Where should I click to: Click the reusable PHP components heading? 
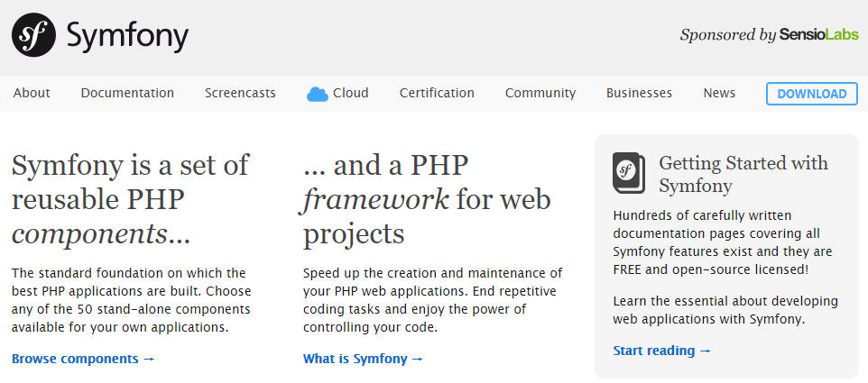tap(130, 199)
